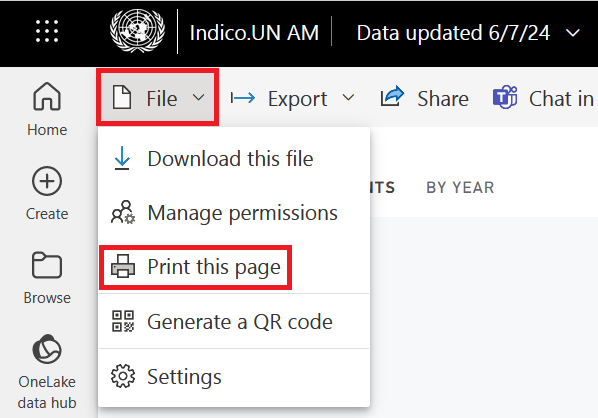Screen dimensions: 598x418
Task: Switch to the BY YEAR tab
Action: click(x=460, y=187)
